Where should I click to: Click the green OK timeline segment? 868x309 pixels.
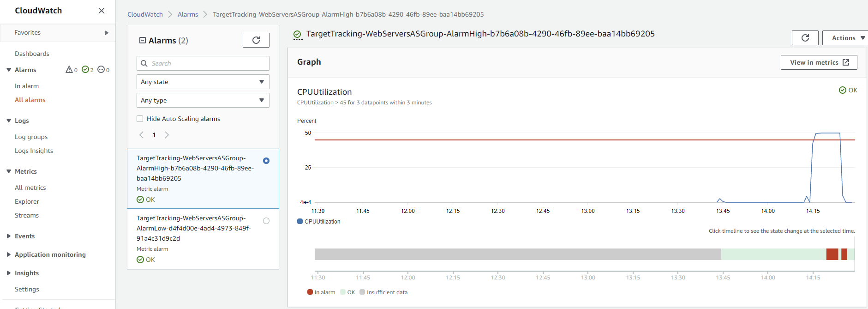point(773,254)
